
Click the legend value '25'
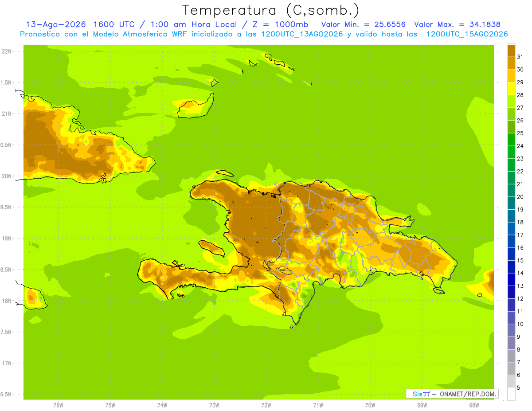520,133
